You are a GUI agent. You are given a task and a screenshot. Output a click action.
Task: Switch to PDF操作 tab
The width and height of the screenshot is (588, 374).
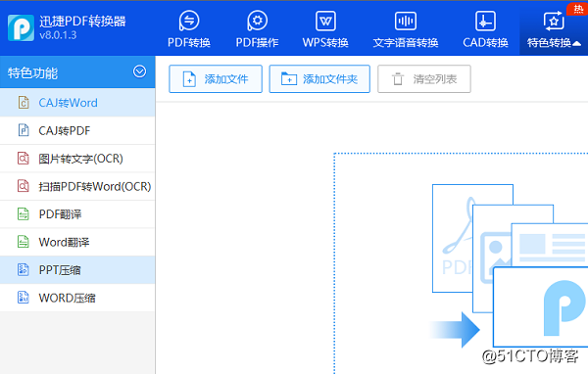point(257,29)
